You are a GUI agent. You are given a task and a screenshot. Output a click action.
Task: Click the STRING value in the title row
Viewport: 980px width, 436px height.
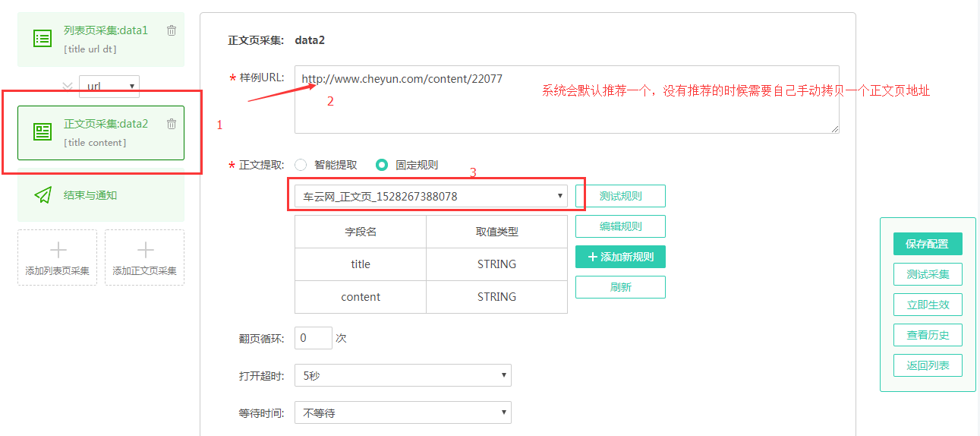tap(496, 264)
